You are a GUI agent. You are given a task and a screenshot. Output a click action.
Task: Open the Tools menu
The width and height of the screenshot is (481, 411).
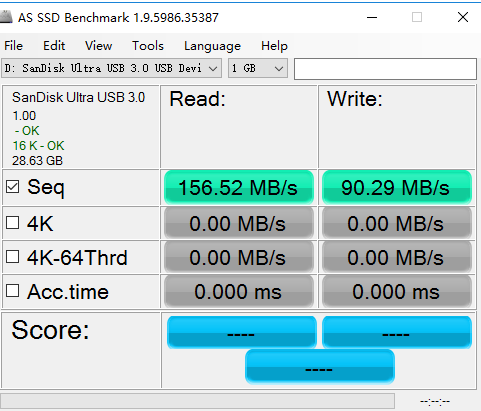coord(148,46)
